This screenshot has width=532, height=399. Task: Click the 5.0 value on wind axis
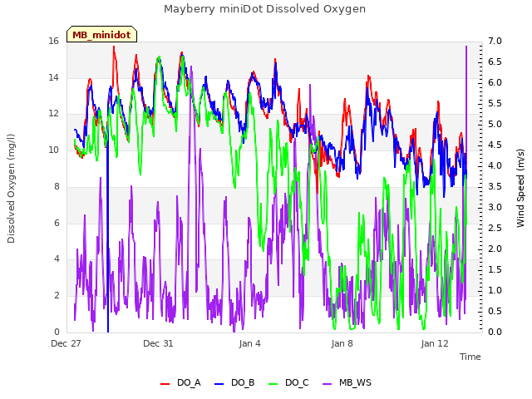[x=495, y=125]
